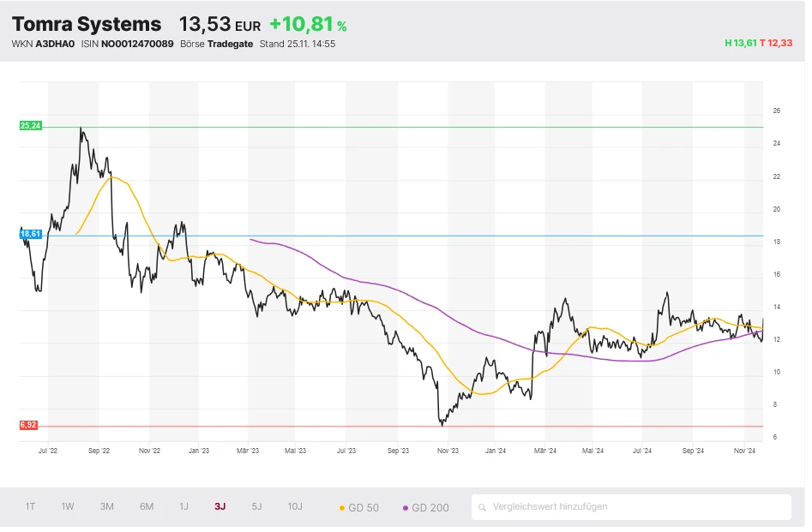Click into the Vergleichswert hinzufügen field
This screenshot has width=812, height=532.
[x=635, y=507]
